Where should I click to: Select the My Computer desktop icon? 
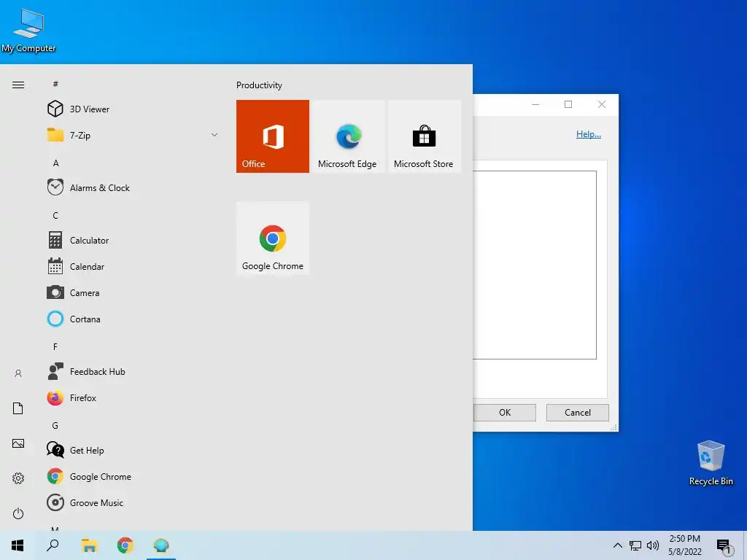pyautogui.click(x=28, y=31)
